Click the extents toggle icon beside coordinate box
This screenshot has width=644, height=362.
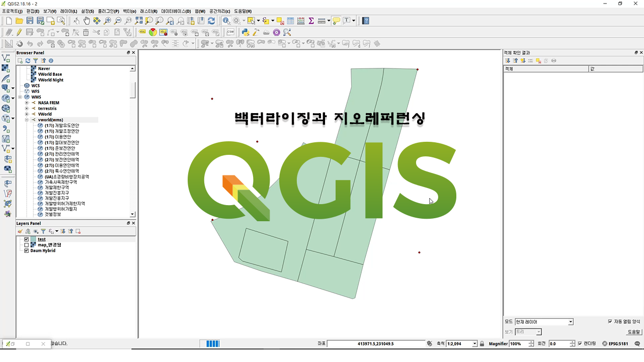(x=429, y=344)
